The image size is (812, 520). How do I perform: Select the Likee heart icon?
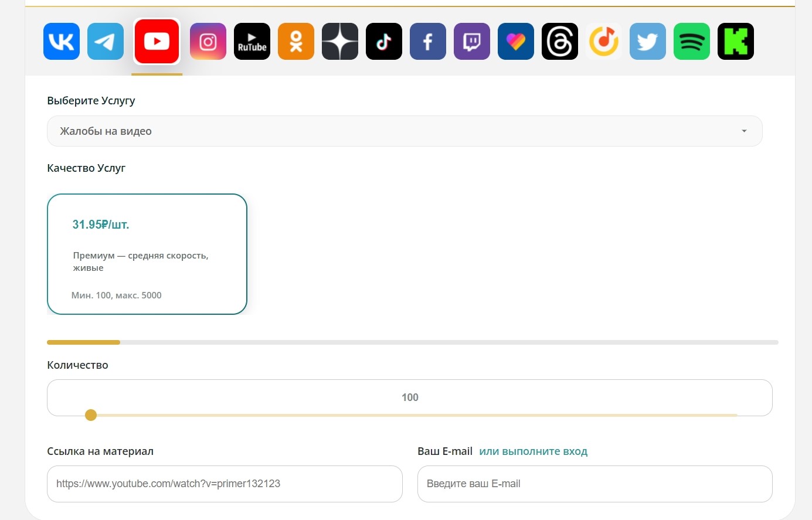(516, 42)
